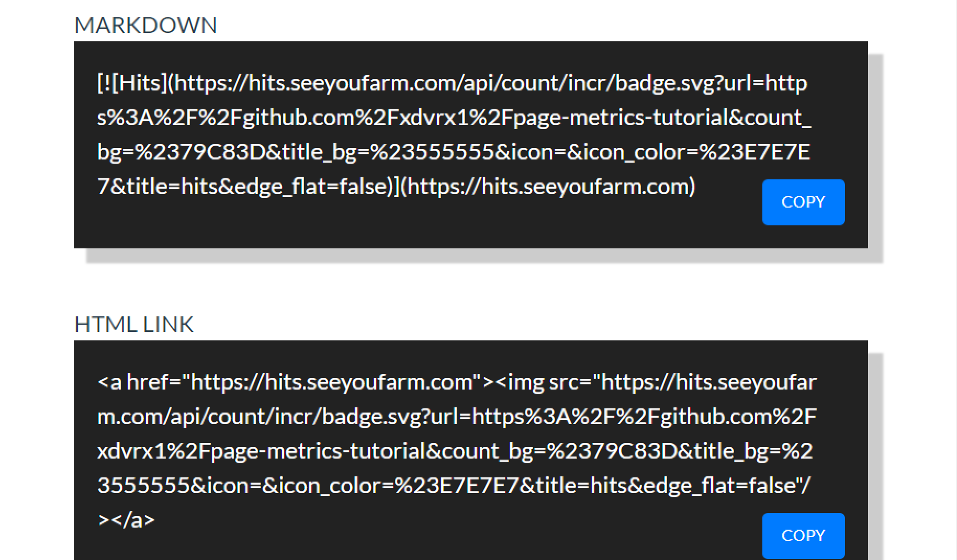The height and width of the screenshot is (560, 957).
Task: Click the HTML line starting xdvrx1%2Fpage-metrics
Action: tap(455, 451)
